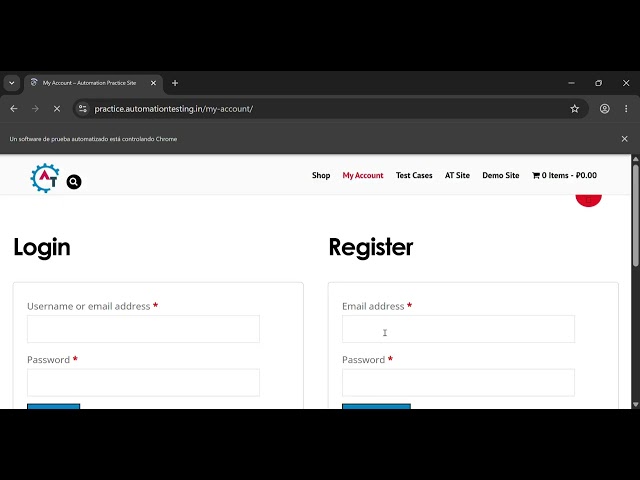The width and height of the screenshot is (640, 480).
Task: Open the AT Site menu link
Action: (457, 176)
